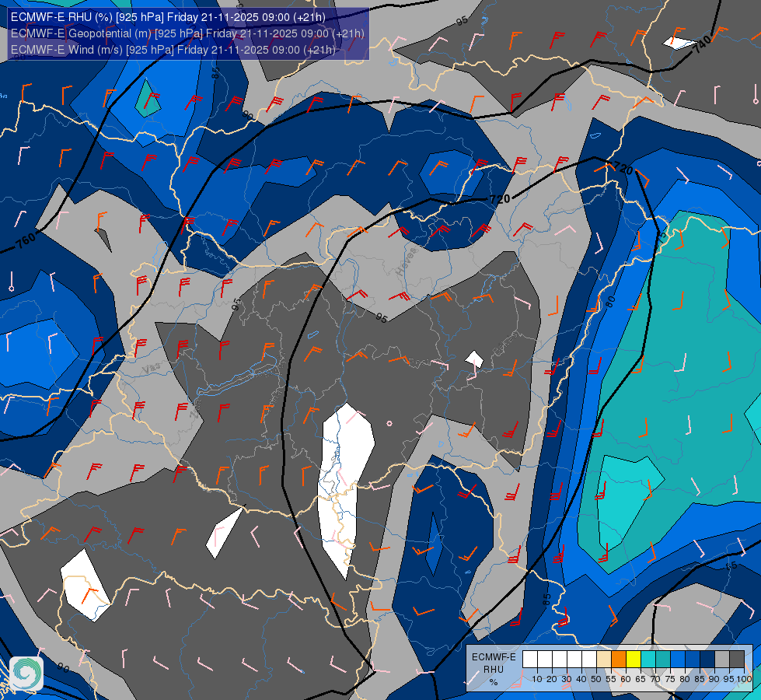Click the 740 geopotential contour label
The image size is (761, 700).
click(702, 44)
